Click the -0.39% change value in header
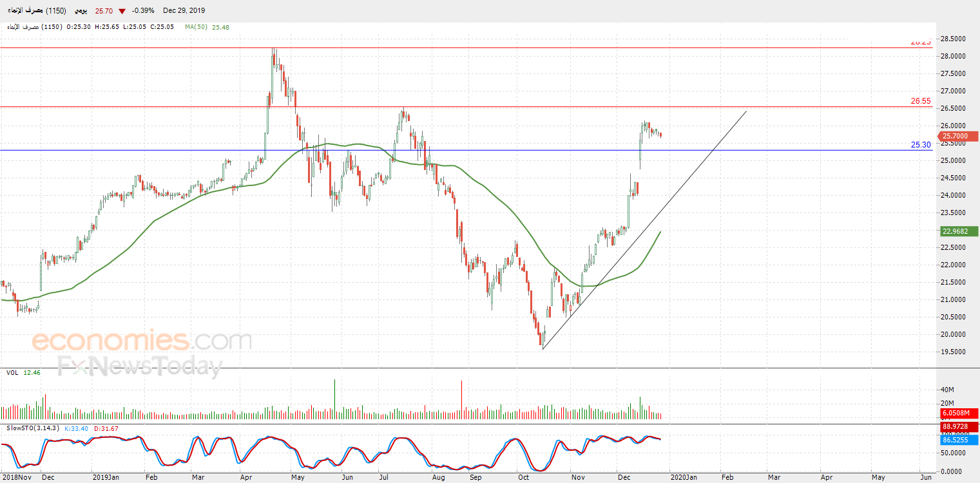980x483 pixels. tap(143, 11)
